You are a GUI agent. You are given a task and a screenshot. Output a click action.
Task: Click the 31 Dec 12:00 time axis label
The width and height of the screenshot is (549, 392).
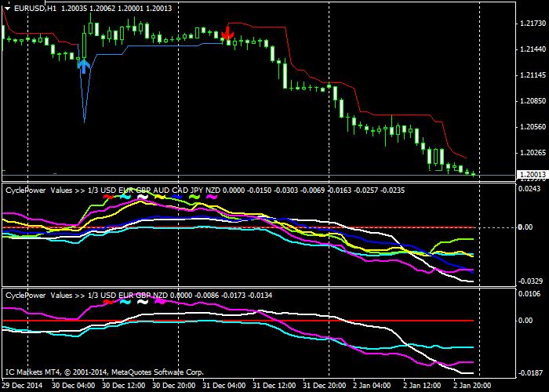coord(274,387)
